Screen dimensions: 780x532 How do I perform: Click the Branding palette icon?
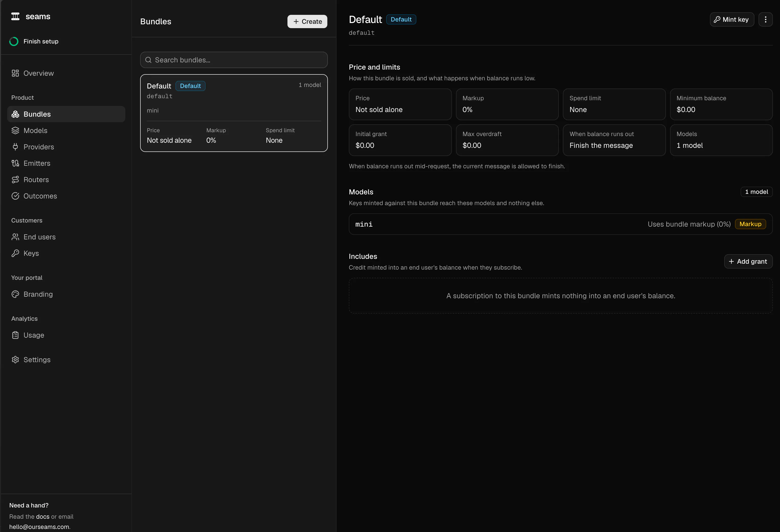coord(15,294)
